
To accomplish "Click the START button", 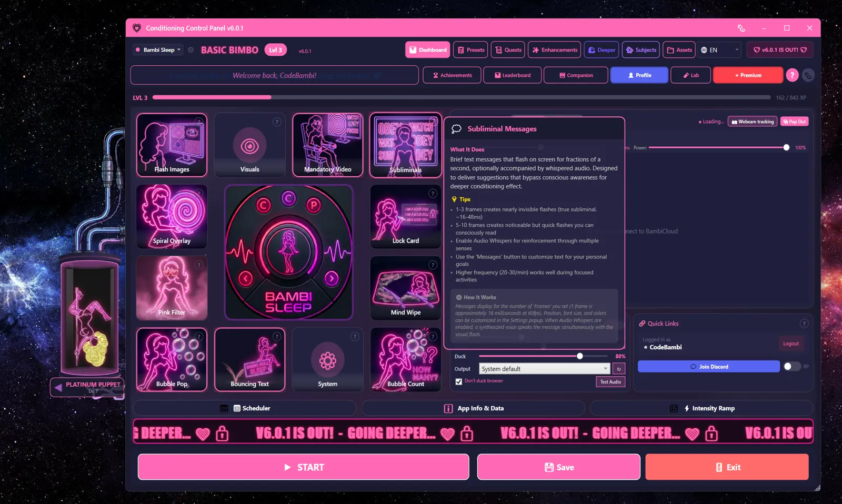I will point(303,467).
